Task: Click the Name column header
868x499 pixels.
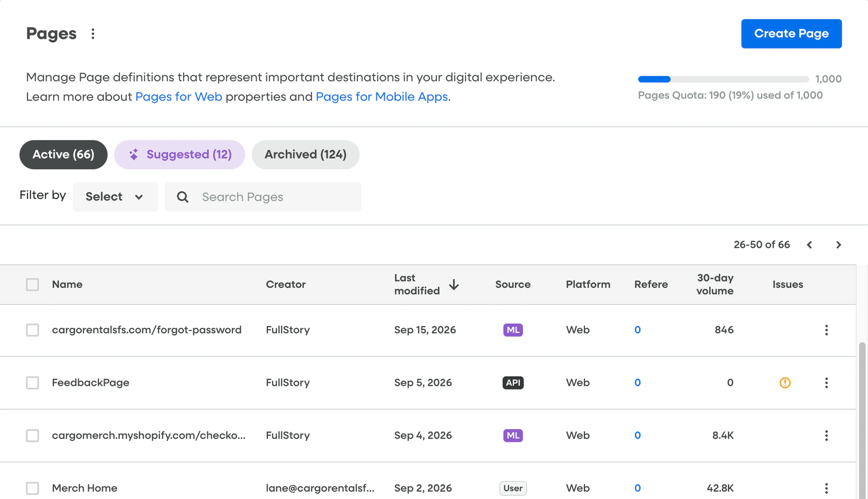Action: 67,285
